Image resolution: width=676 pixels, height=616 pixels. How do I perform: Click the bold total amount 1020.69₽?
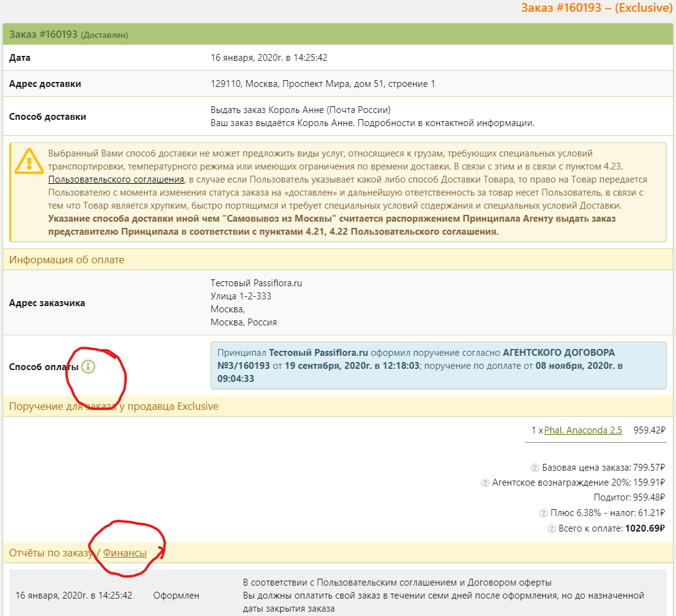(645, 528)
